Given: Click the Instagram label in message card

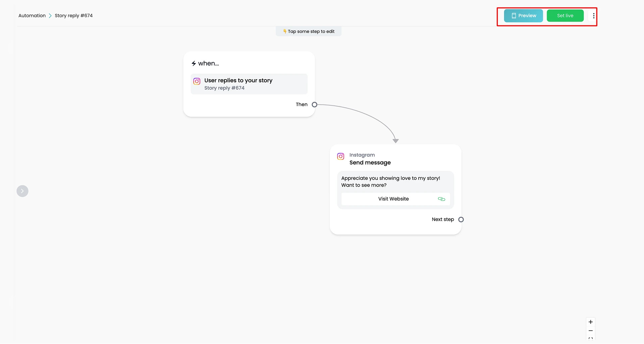Looking at the screenshot, I should [362, 155].
